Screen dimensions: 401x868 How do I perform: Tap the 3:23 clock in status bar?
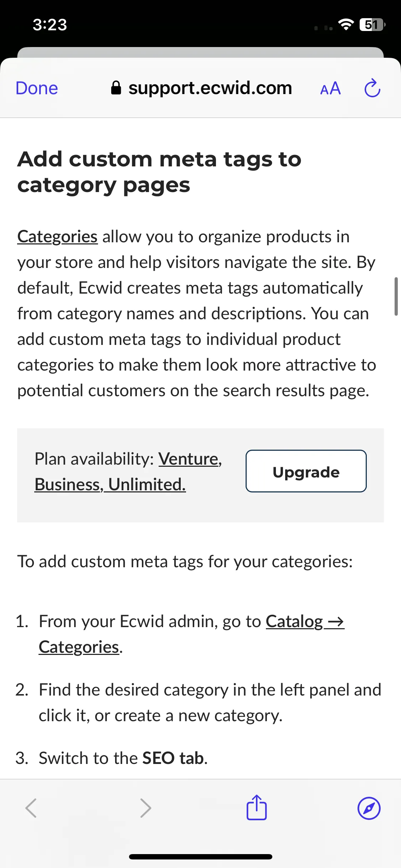tap(50, 25)
